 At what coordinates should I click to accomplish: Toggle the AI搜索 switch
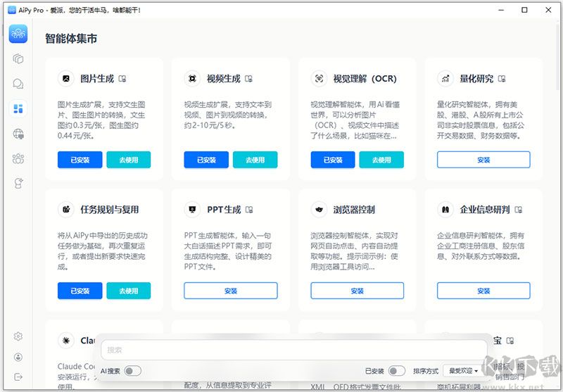coord(132,371)
